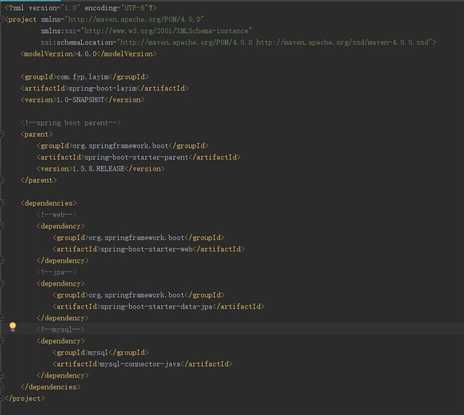Click the 'spring boot parent' comment

(70, 123)
